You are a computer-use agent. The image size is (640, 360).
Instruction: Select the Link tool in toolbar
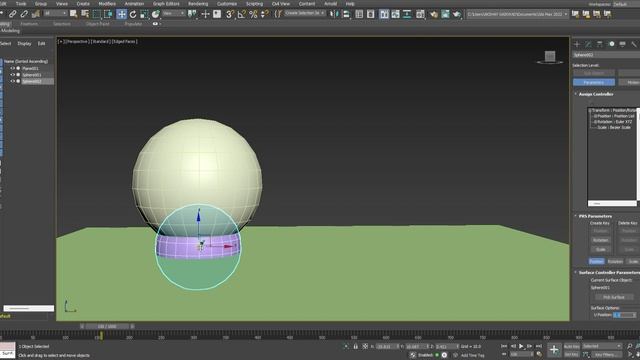click(13, 14)
